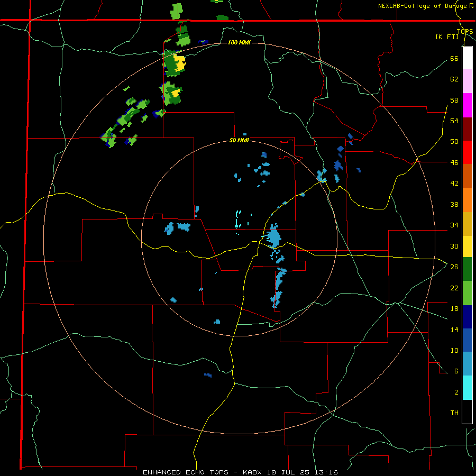Select the 50 value on the legend scale
Screen dimensions: 476x476
click(x=454, y=142)
